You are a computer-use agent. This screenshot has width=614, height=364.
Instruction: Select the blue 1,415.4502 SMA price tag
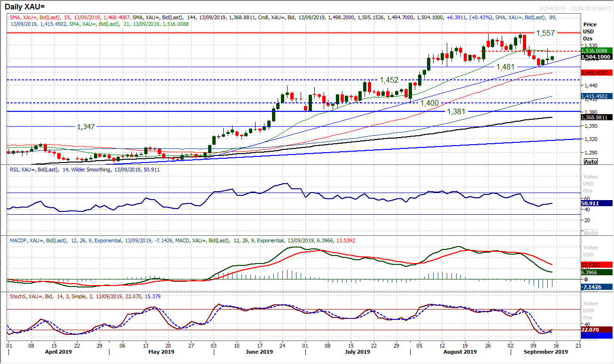[597, 96]
